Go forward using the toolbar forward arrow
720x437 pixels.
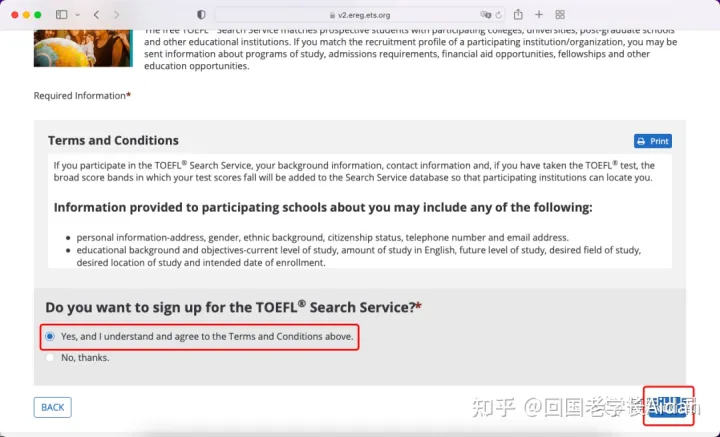pyautogui.click(x=116, y=15)
